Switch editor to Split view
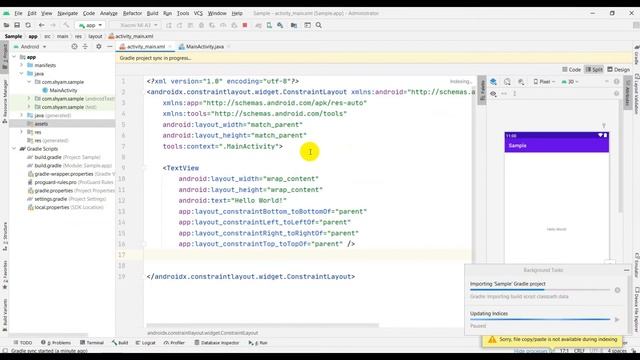This screenshot has height=360, width=640. point(594,69)
